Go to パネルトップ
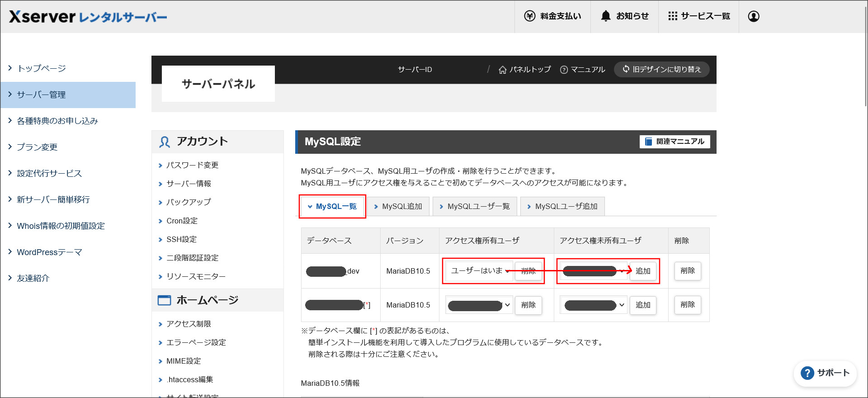Viewport: 868px width, 398px height. (x=525, y=70)
